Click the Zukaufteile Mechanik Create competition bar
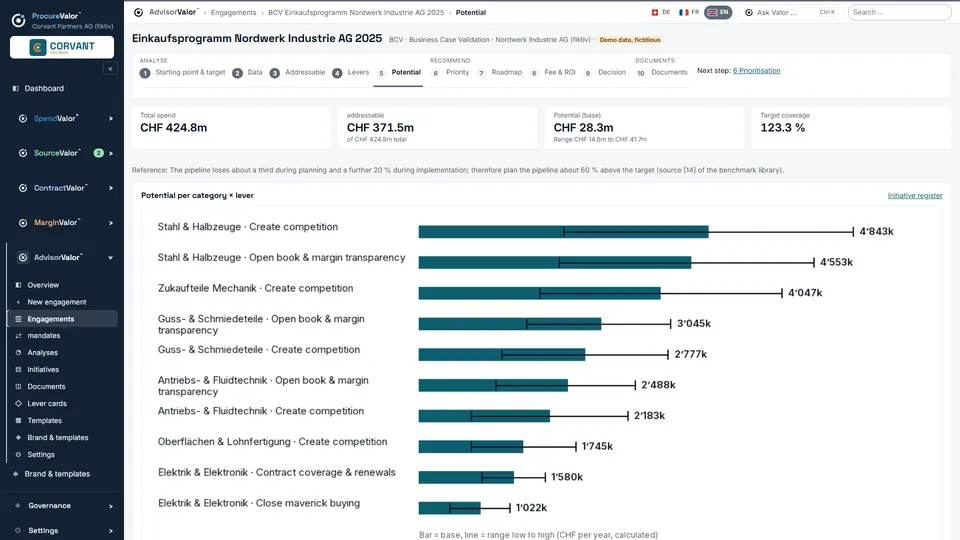The width and height of the screenshot is (960, 540). pyautogui.click(x=539, y=293)
